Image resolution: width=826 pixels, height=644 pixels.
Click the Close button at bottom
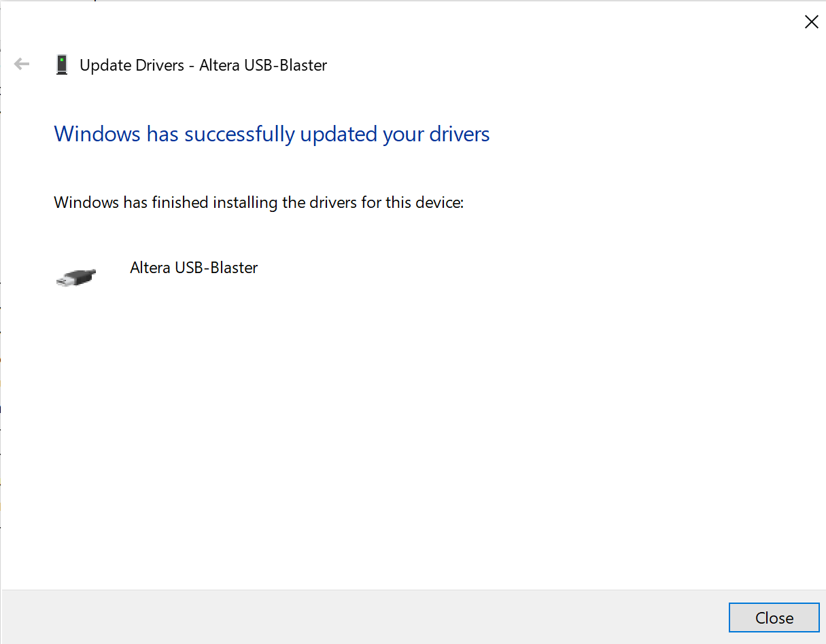(774, 618)
